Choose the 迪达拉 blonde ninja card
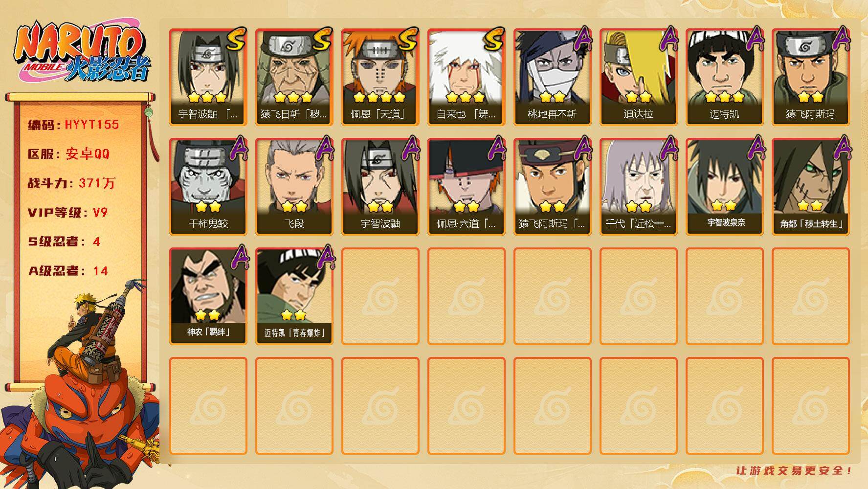868x489 pixels. [x=638, y=77]
